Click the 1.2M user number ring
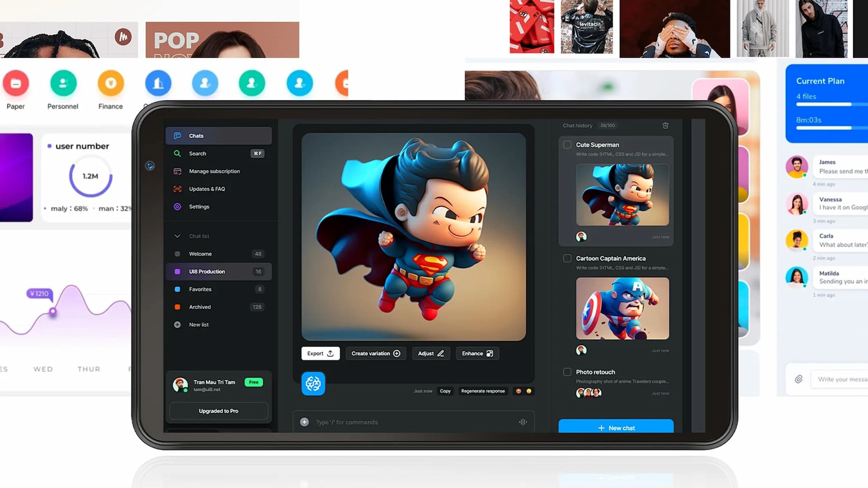This screenshot has height=488, width=868. pyautogui.click(x=90, y=176)
